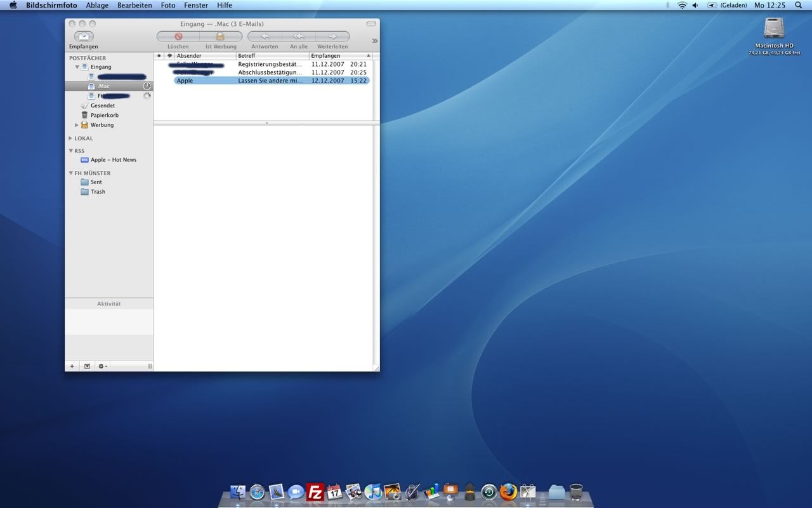The height and width of the screenshot is (508, 812).
Task: Open the Trash in the Dock
Action: (x=576, y=491)
